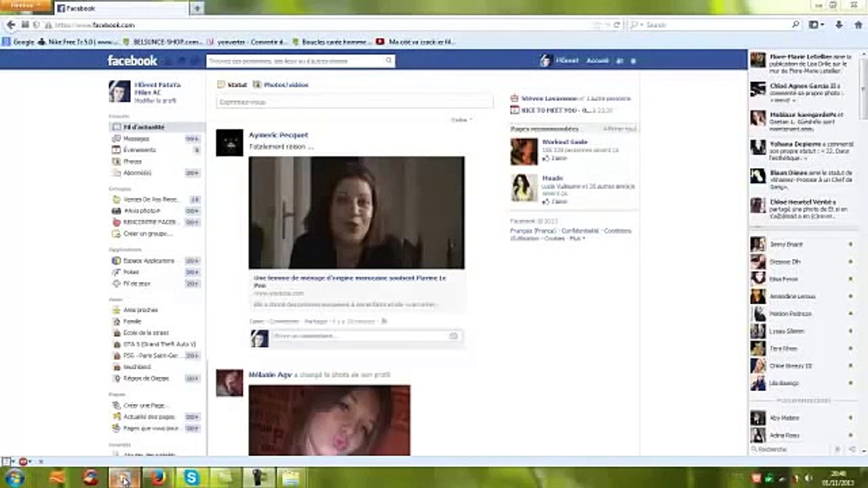Screen dimensions: 868x488
Task: Open the sort dropdown above the news feed
Action: [462, 120]
